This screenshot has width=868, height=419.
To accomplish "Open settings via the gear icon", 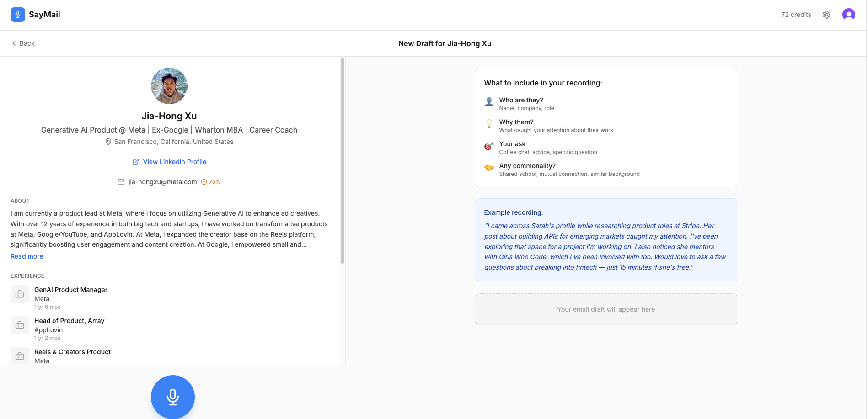I will 826,15.
